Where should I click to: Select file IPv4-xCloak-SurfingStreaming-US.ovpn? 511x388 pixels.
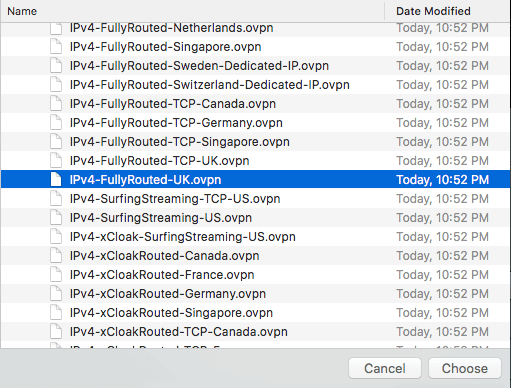(x=255, y=237)
